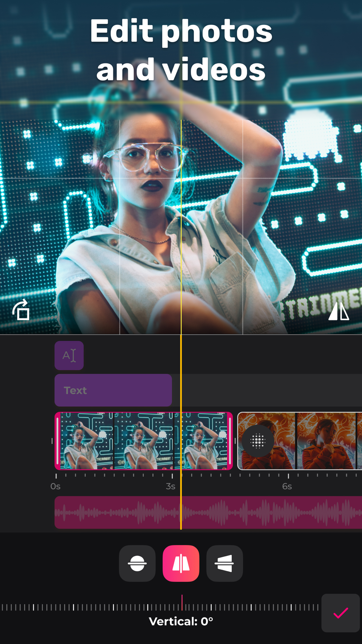Select the purple Text layer clip
This screenshot has height=644, width=362.
pyautogui.click(x=113, y=390)
